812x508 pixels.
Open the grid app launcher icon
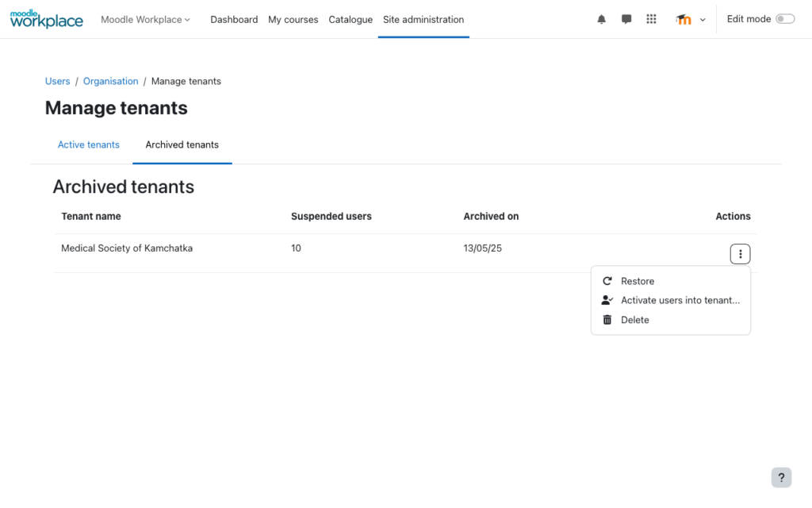(652, 20)
